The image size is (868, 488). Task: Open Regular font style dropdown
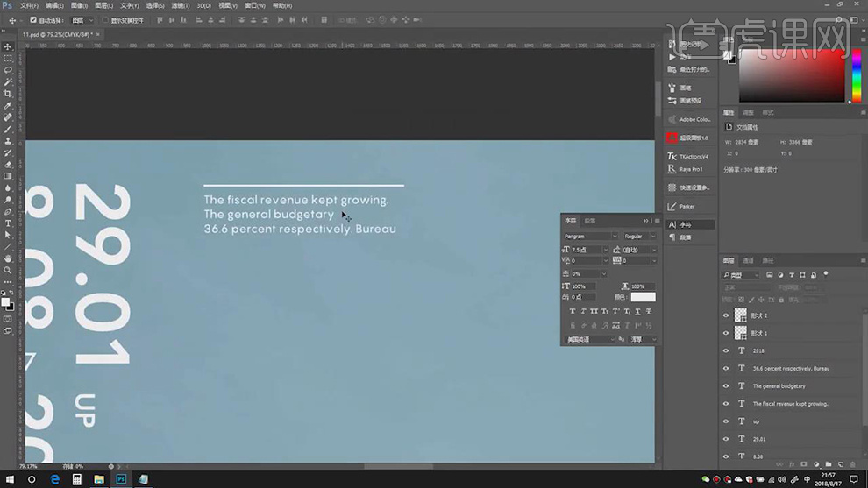(653, 237)
